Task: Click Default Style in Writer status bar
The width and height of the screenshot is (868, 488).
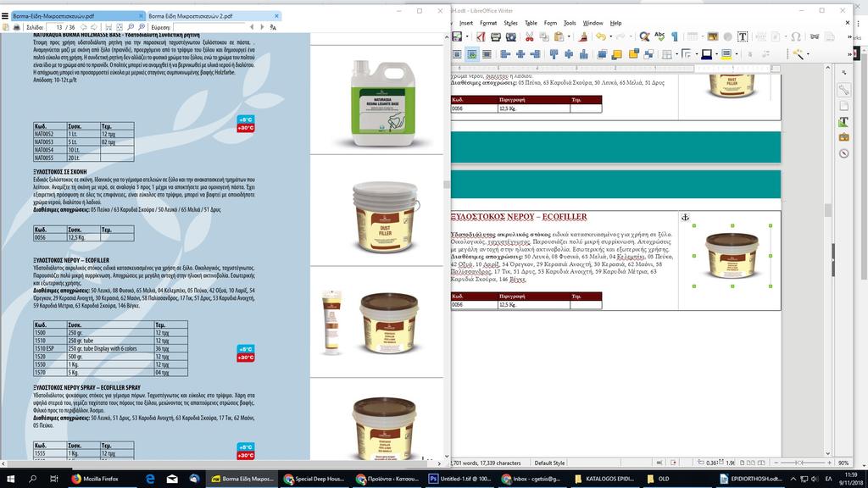Action: point(549,463)
